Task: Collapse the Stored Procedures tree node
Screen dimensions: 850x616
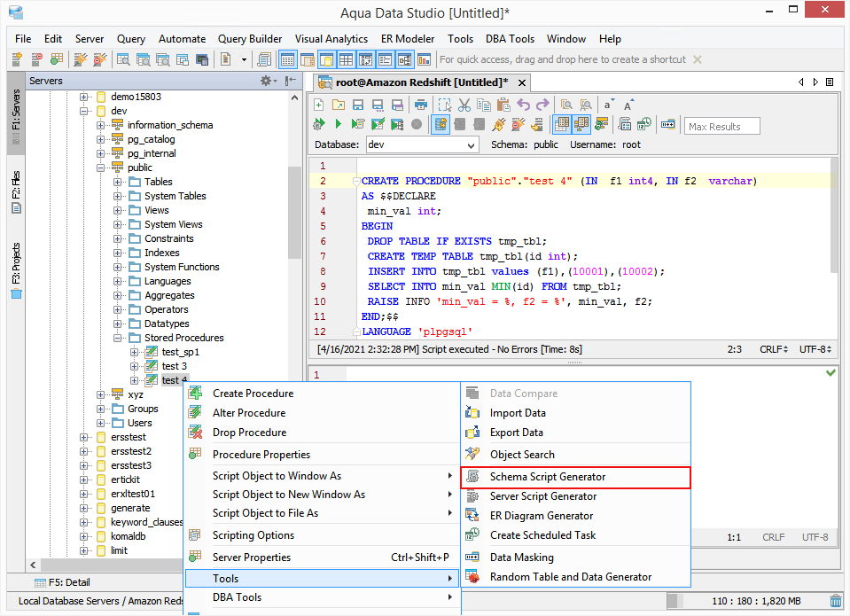Action: coord(118,338)
